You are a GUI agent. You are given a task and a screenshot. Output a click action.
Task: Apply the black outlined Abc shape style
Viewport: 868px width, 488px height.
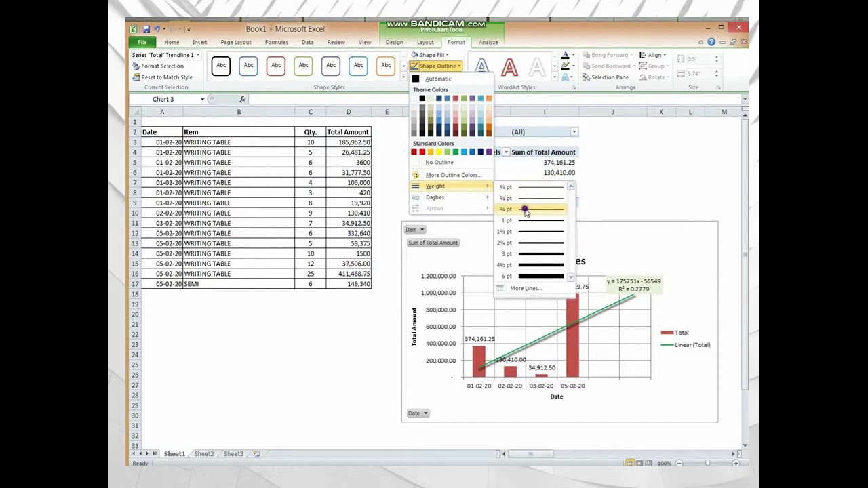(221, 65)
